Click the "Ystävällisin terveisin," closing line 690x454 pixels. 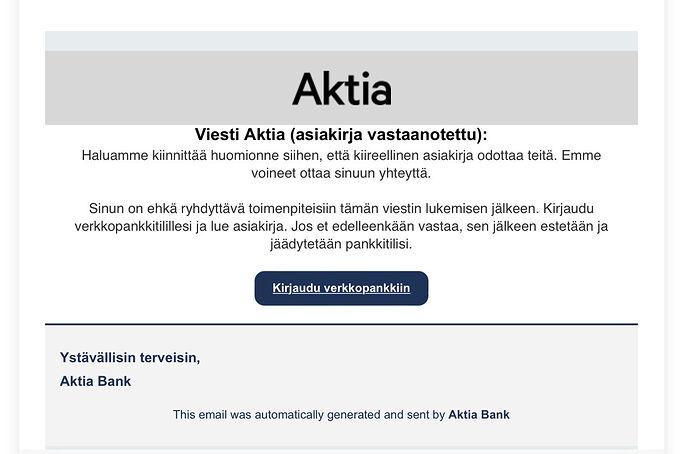pos(130,357)
